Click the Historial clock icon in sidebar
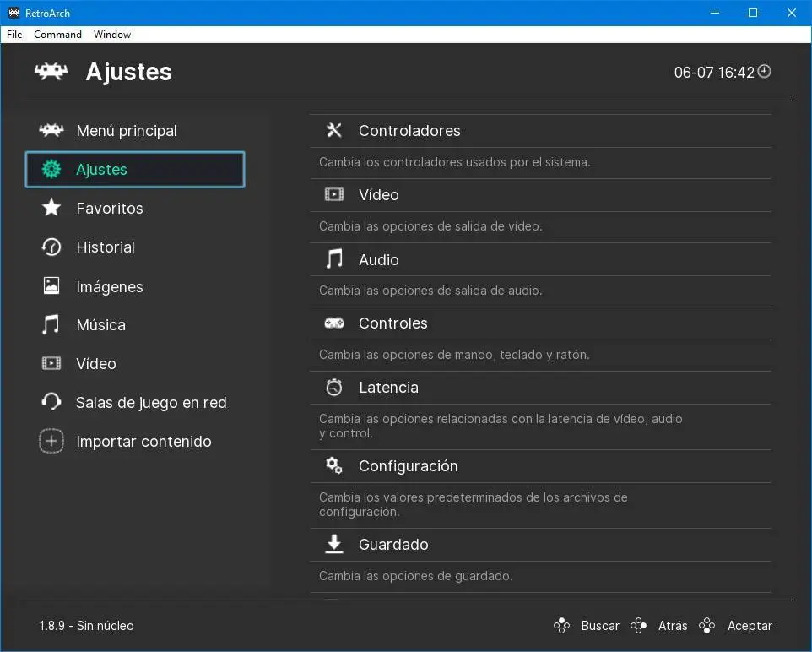812x652 pixels. coord(51,247)
